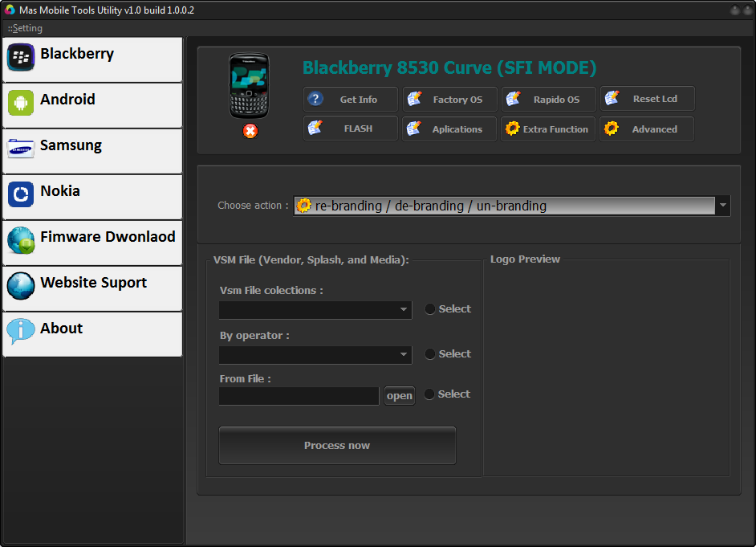Screen dimensions: 756x547
Task: Click the Advanced button
Action: pos(647,129)
